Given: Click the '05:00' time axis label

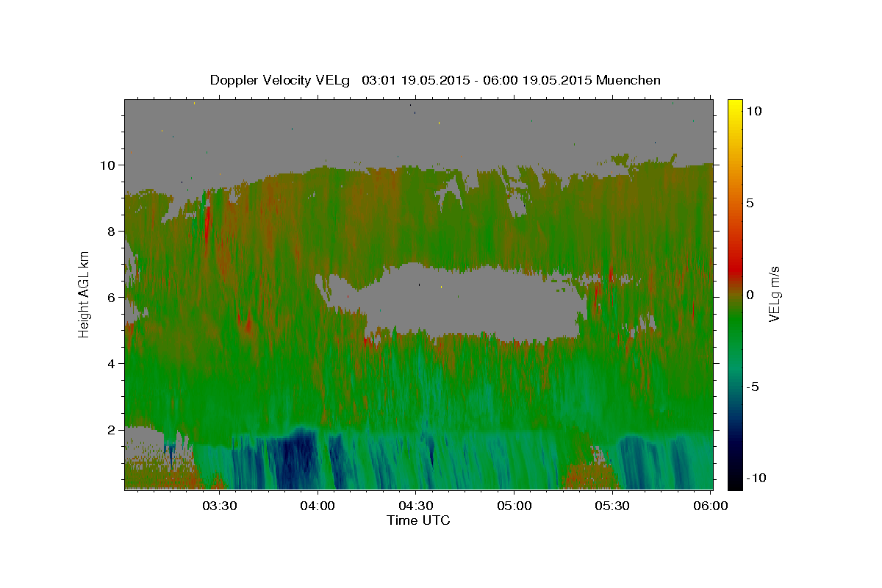Looking at the screenshot, I should [514, 506].
